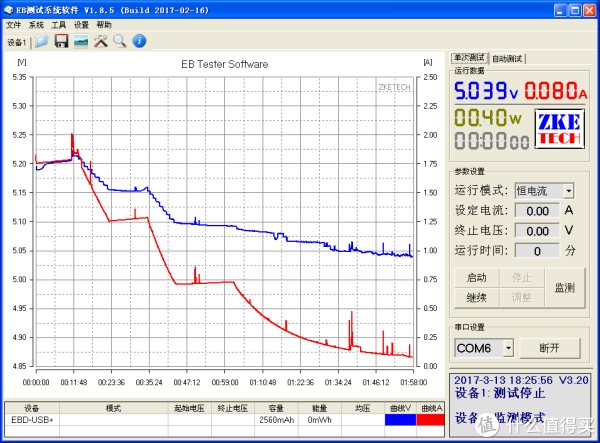Viewport: 600px width, 443px height.
Task: Open the 系统 menu
Action: [36, 25]
